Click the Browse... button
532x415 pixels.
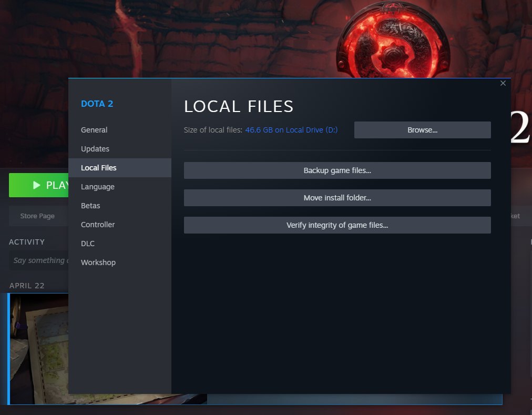423,130
